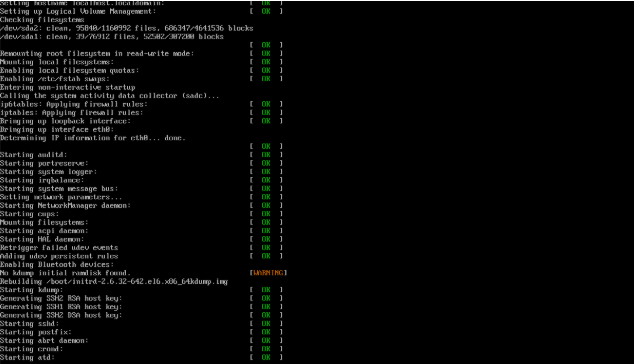Click the OK status beside "Starting cups:"
Viewport: 634px width, 364px height.
pos(266,214)
